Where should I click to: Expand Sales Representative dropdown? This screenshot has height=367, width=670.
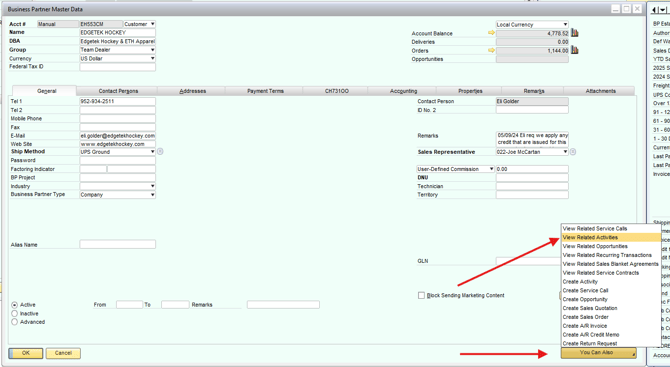[x=532, y=152]
